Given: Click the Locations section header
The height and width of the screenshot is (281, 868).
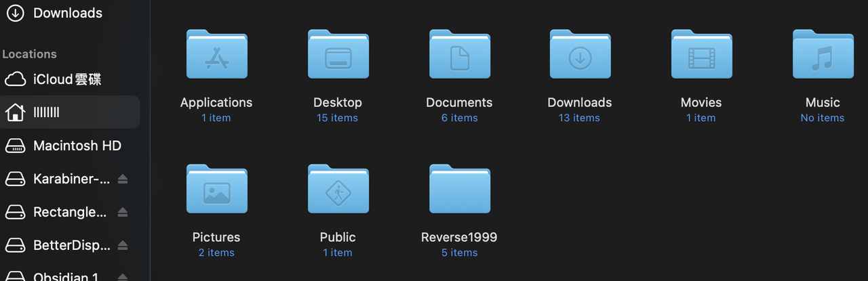Looking at the screenshot, I should [x=29, y=54].
